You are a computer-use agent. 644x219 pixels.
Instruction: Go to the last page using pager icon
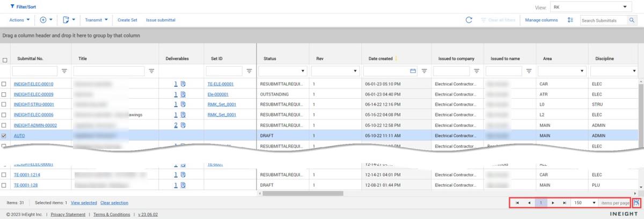(x=564, y=203)
